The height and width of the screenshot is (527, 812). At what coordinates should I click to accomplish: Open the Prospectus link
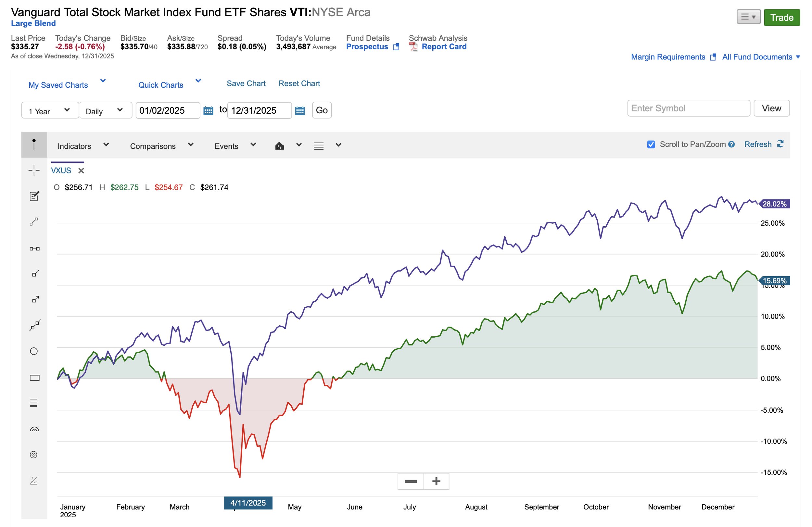tap(367, 47)
